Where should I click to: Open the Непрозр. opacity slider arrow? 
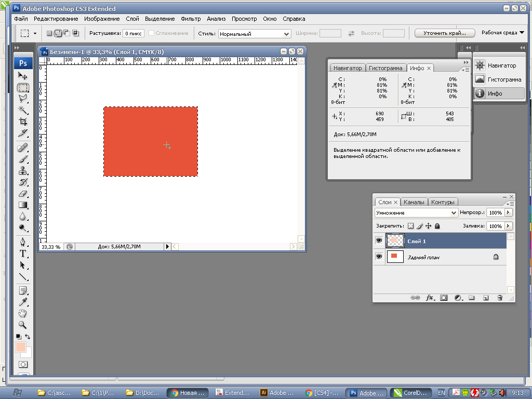pyautogui.click(x=508, y=212)
